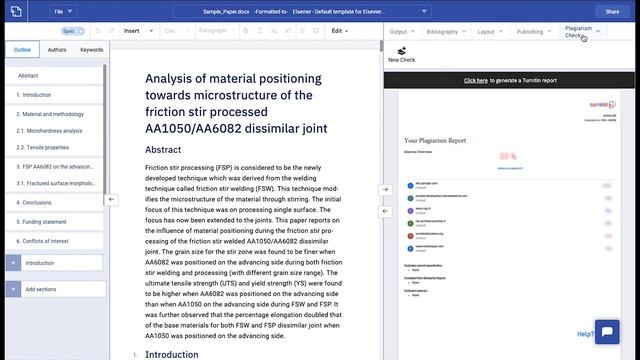
Task: Open the Insert dropdown
Action: [138, 31]
